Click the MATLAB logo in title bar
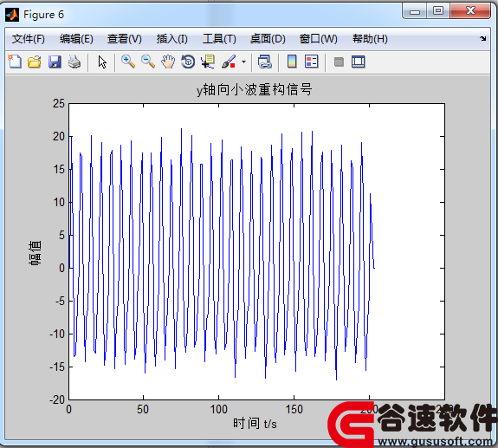 coord(12,15)
